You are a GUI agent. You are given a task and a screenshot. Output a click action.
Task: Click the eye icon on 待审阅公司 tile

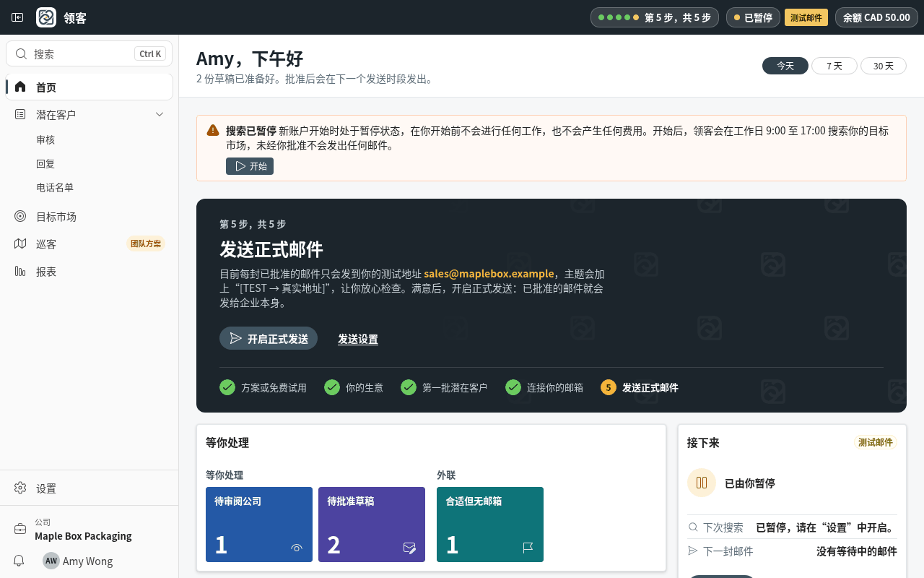(297, 548)
